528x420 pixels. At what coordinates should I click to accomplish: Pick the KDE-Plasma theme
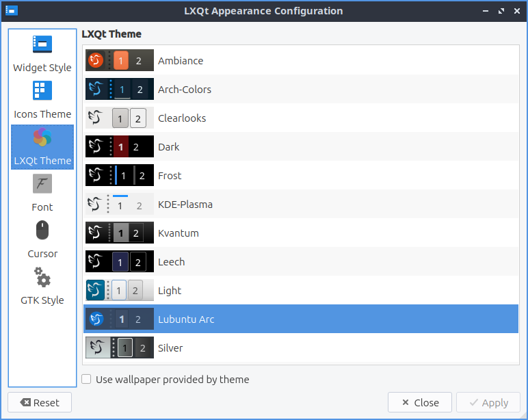(x=185, y=205)
